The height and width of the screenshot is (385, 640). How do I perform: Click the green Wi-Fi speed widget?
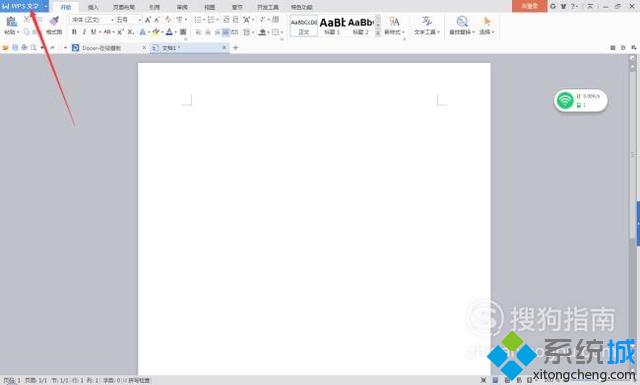point(580,100)
